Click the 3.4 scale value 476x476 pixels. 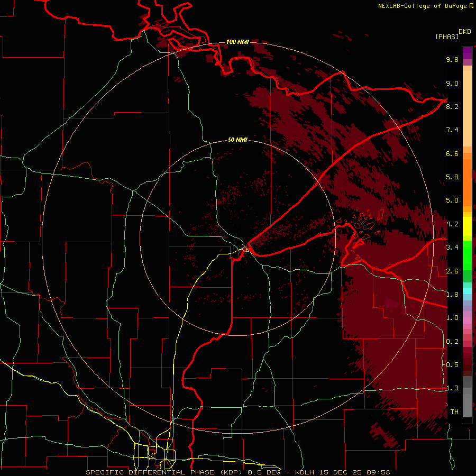click(452, 248)
